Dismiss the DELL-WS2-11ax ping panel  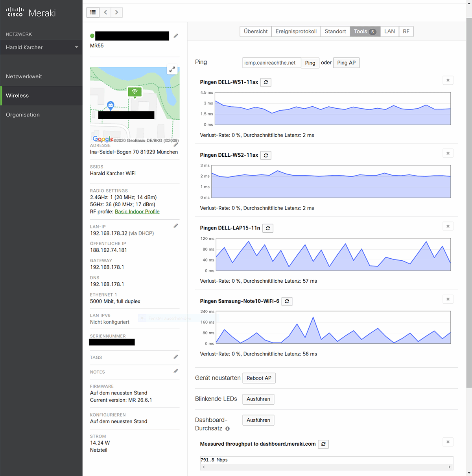point(448,153)
